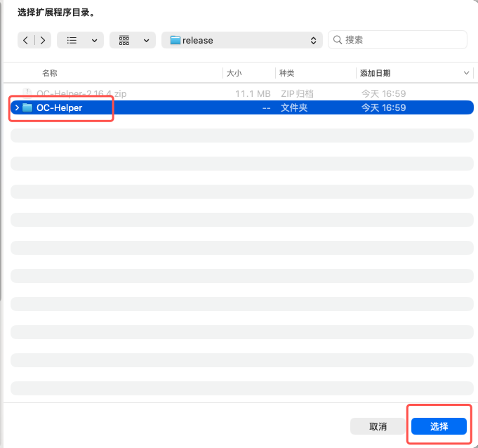Click the 11.1 MB size cell

253,93
